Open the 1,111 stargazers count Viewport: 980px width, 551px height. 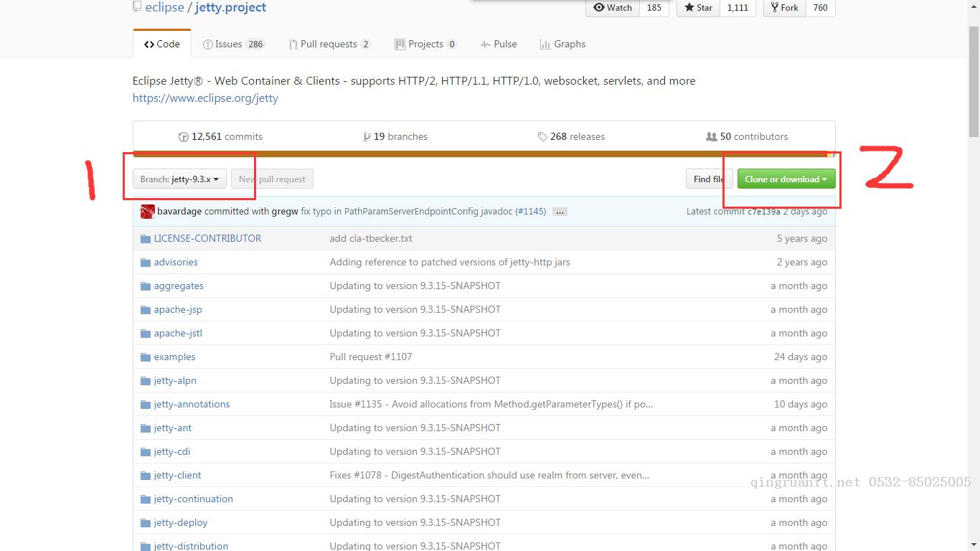click(738, 7)
